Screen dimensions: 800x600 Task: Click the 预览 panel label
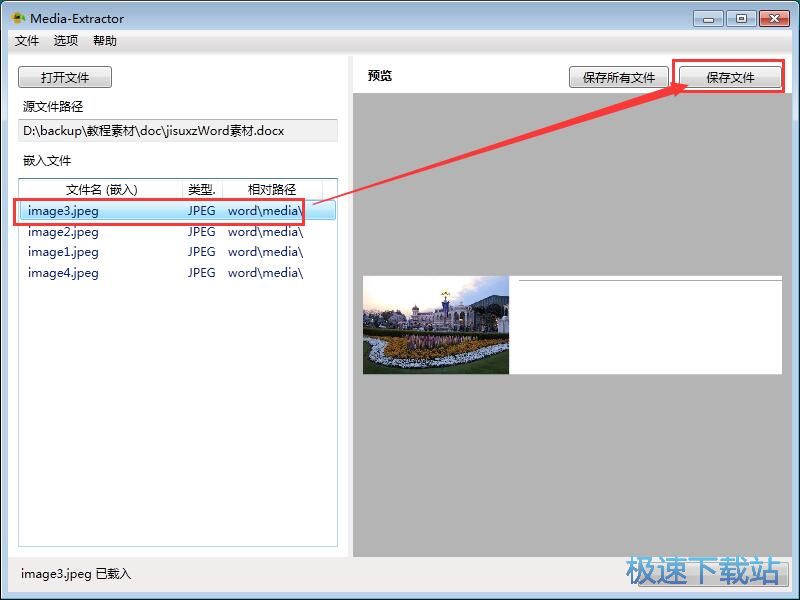point(379,76)
